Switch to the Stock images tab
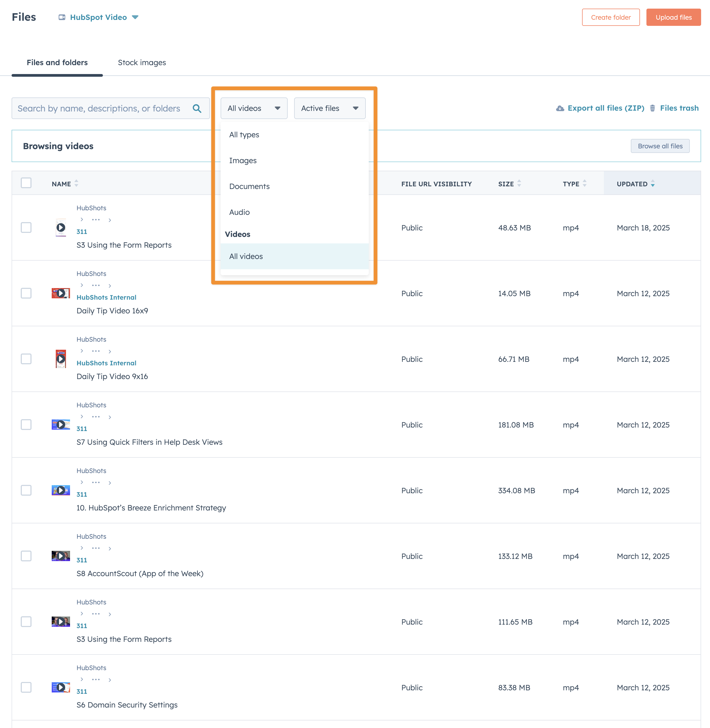The height and width of the screenshot is (728, 710). click(x=142, y=63)
